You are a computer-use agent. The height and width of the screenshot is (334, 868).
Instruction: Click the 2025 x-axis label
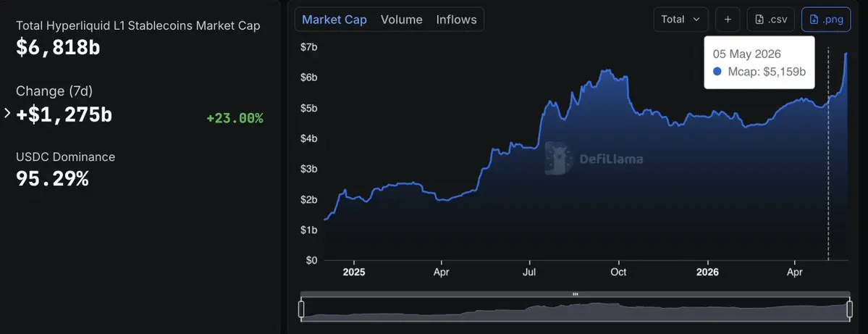(354, 272)
